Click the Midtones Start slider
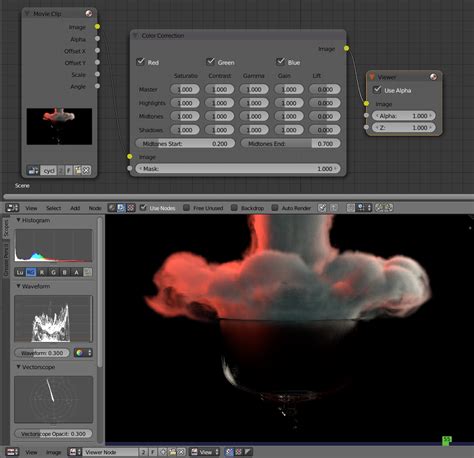Screen dimensions: 474x458 point(185,144)
